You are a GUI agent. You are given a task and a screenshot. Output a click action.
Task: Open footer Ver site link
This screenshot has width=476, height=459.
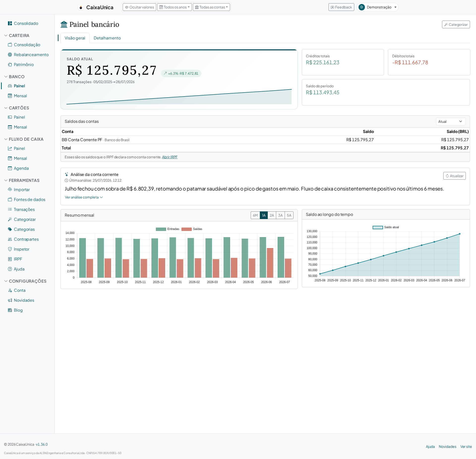click(466, 447)
